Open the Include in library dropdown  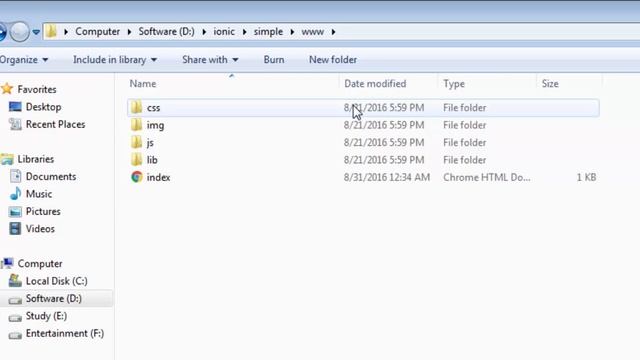[x=115, y=60]
